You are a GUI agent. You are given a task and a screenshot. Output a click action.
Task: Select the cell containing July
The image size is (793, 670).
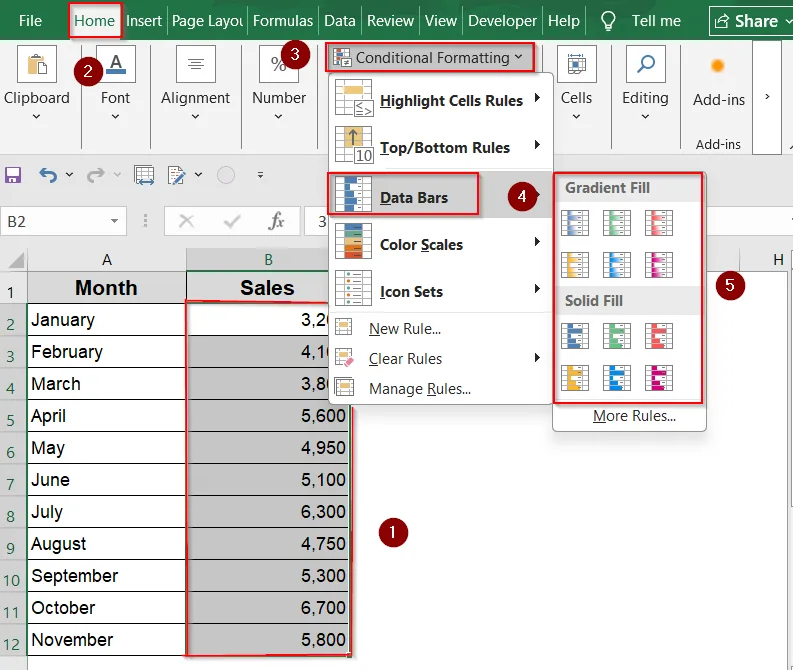tap(106, 512)
